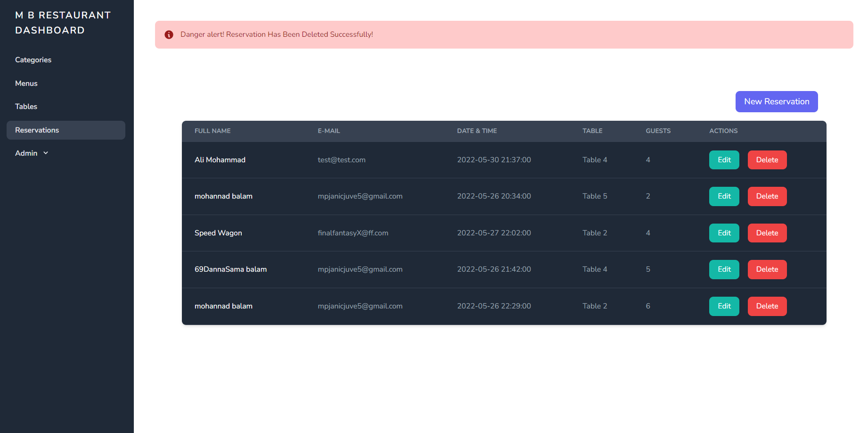868x433 pixels.
Task: Click the email test@test.com
Action: [x=342, y=160]
